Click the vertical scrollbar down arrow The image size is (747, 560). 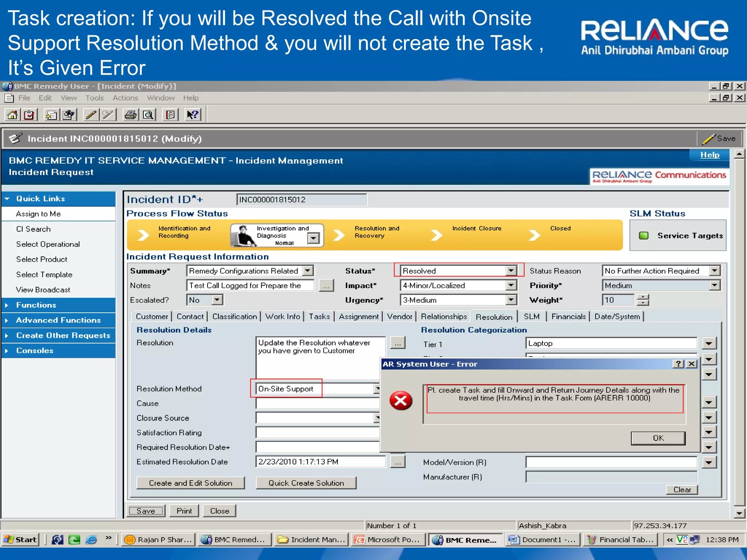[x=739, y=513]
